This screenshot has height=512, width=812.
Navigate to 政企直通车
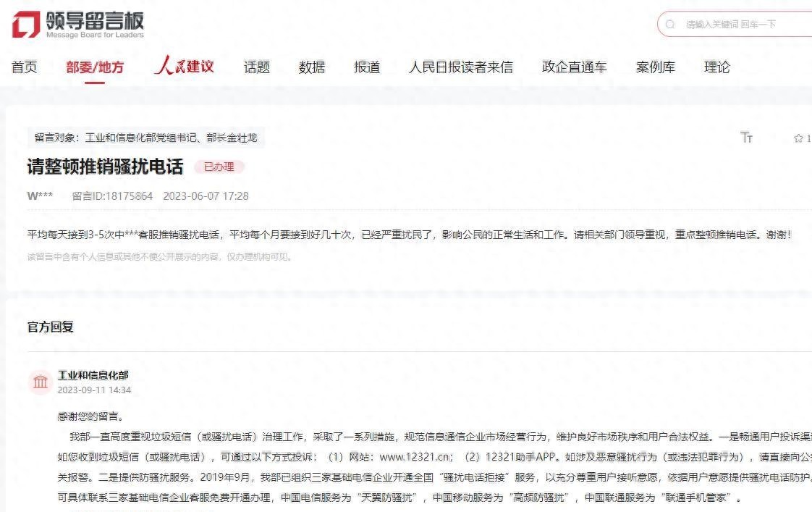(574, 67)
